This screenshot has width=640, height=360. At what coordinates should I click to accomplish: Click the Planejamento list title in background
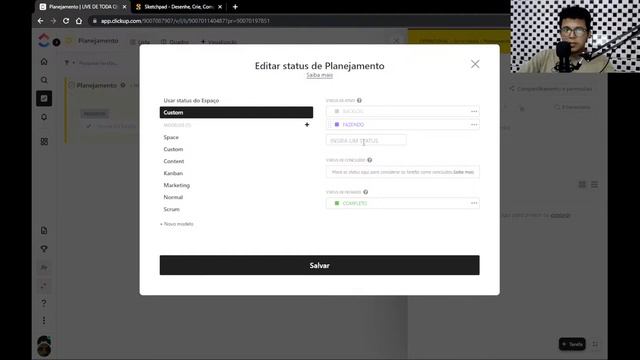pos(97,85)
